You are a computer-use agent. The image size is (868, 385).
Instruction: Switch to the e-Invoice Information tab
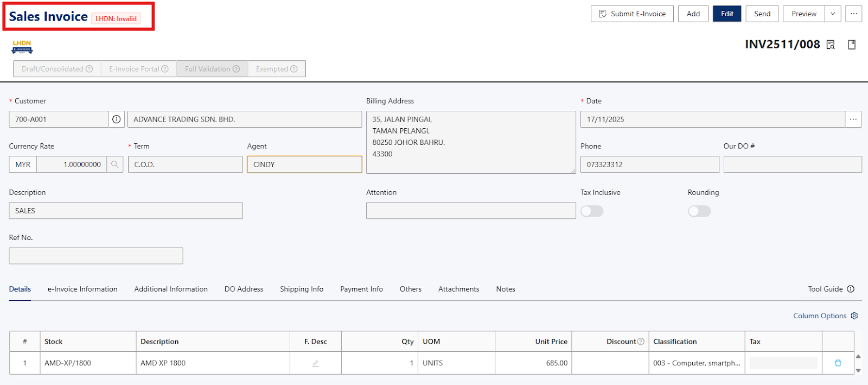tap(82, 289)
